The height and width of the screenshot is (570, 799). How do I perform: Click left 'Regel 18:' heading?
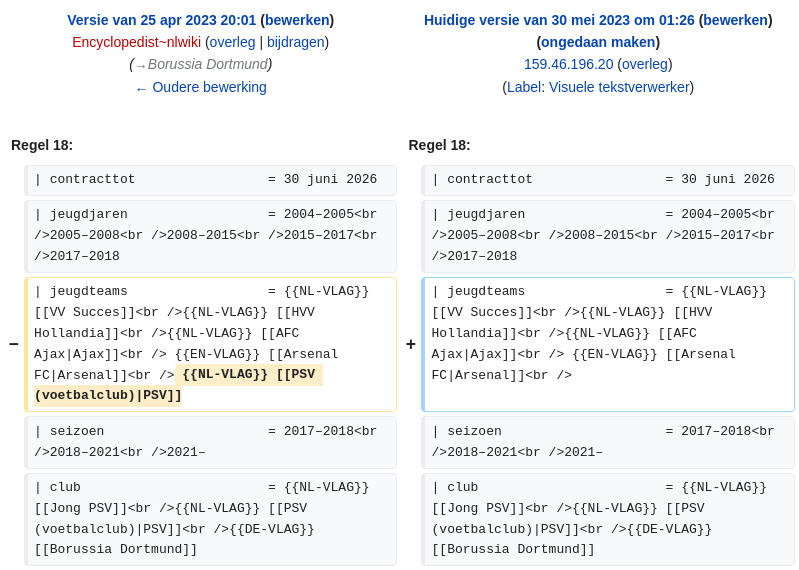[x=42, y=145]
